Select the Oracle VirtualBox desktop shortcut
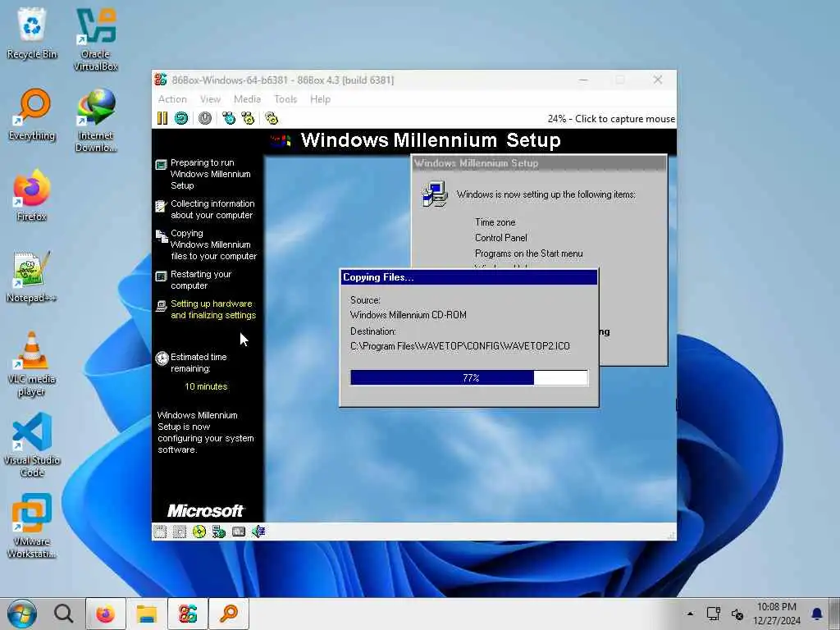Viewport: 840px width, 630px height. [96, 39]
